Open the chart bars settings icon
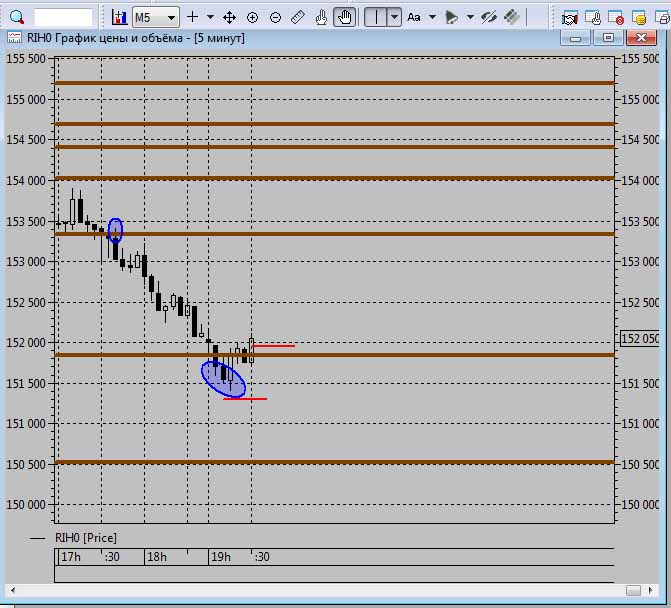Image resolution: width=671 pixels, height=608 pixels. pos(119,18)
